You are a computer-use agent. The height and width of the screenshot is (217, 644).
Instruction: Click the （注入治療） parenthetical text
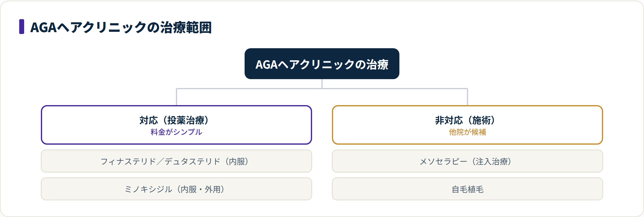point(491,161)
